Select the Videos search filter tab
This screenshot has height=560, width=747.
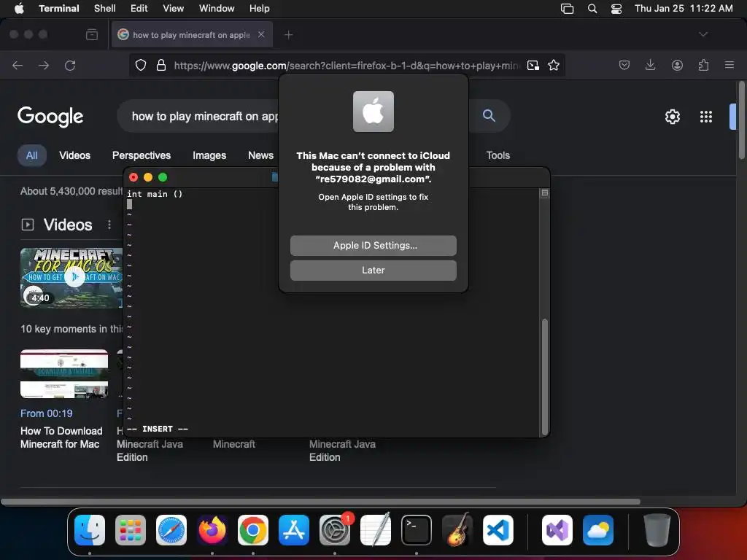[75, 155]
